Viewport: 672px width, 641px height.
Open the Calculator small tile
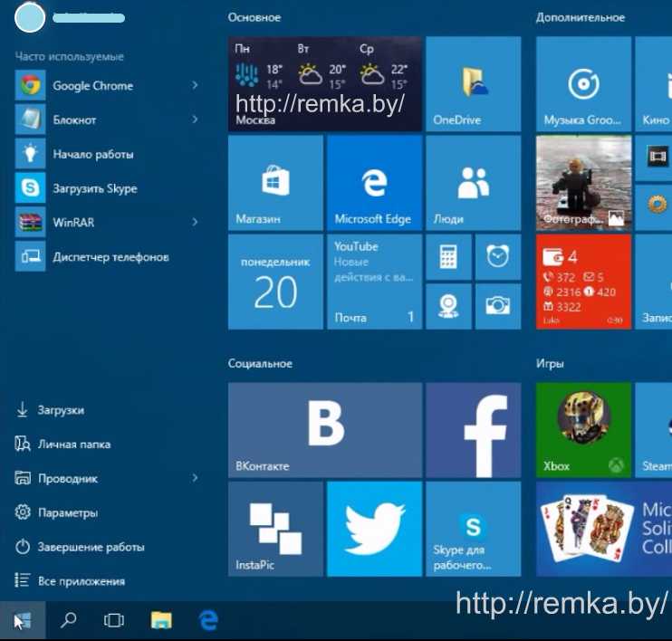tap(448, 257)
